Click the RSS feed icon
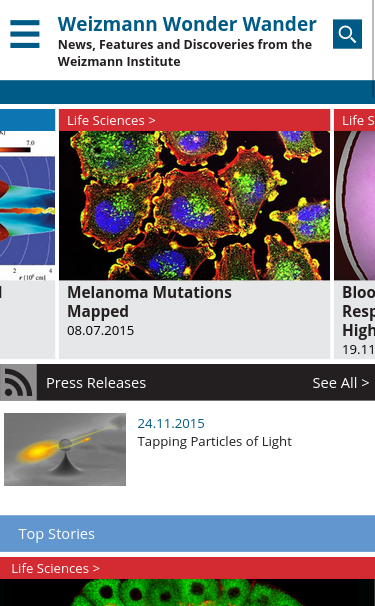The width and height of the screenshot is (375, 606). point(19,382)
